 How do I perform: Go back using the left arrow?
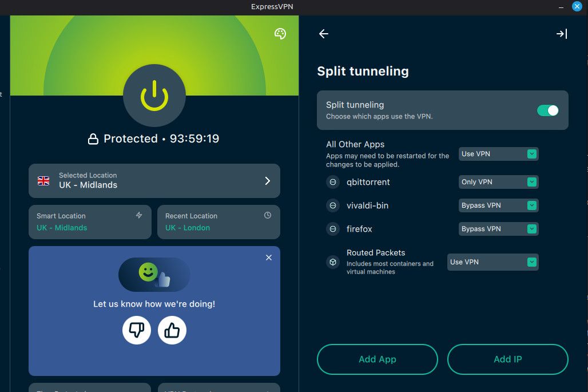coord(324,34)
